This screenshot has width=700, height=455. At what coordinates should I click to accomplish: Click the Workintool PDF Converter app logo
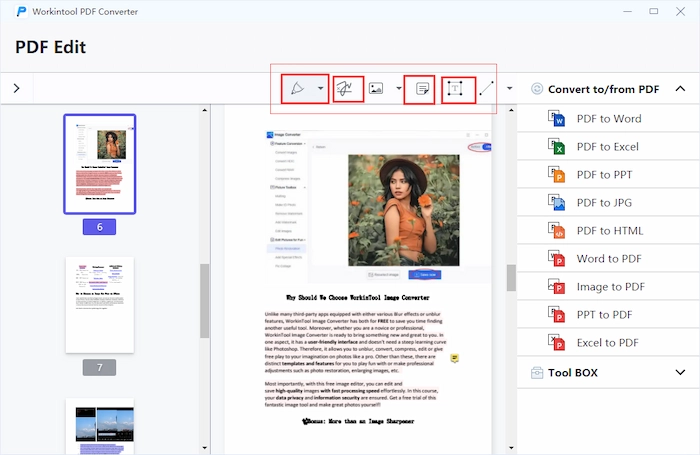click(x=21, y=12)
